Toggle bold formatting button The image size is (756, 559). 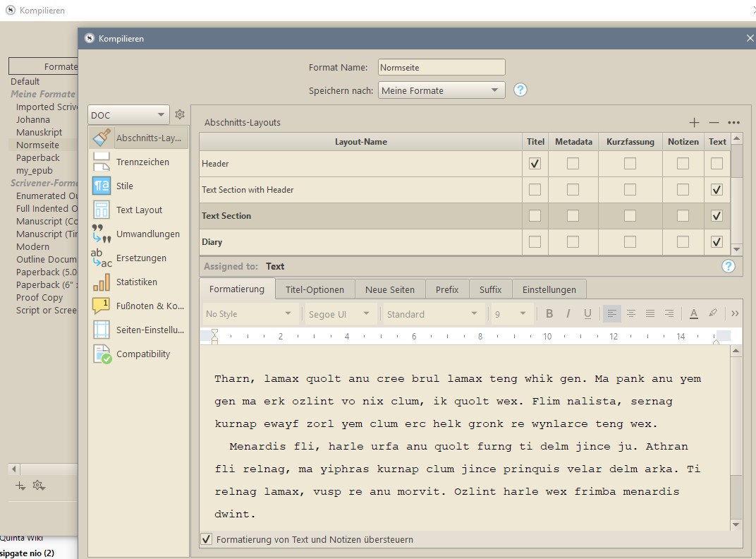(549, 314)
